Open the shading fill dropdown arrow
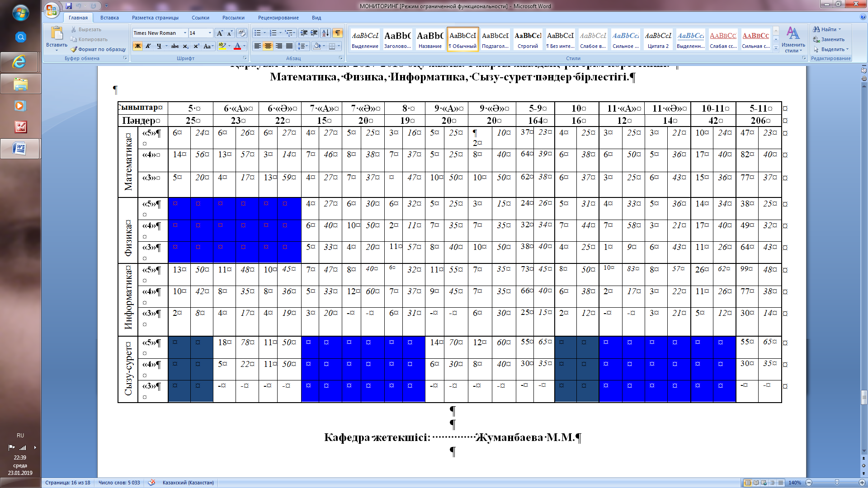This screenshot has height=488, width=868. click(x=324, y=46)
